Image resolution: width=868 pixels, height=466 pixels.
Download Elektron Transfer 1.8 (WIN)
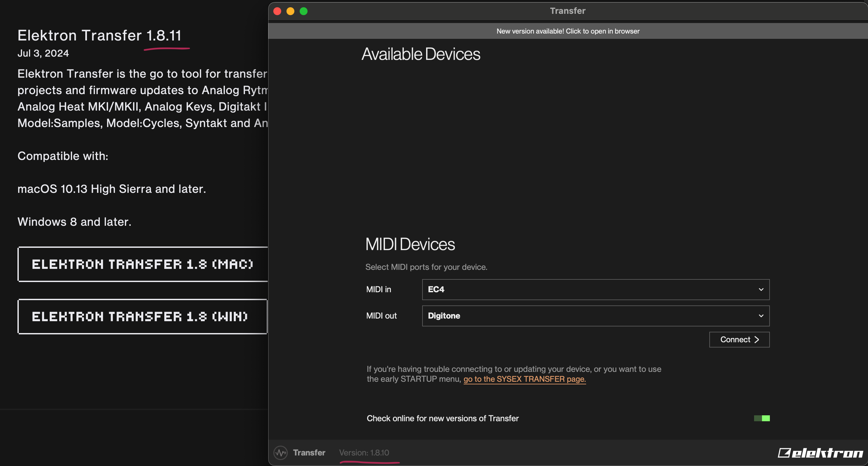[x=143, y=316]
